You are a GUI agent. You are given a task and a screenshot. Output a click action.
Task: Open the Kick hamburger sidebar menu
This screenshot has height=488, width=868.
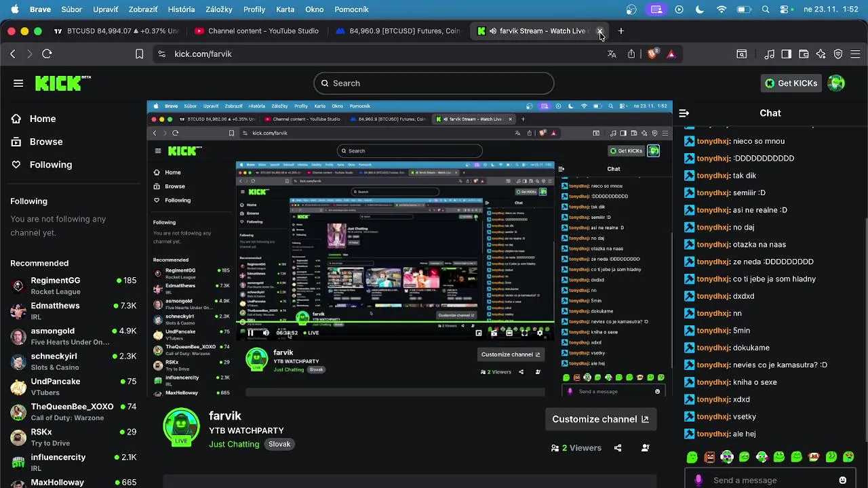pos(18,83)
